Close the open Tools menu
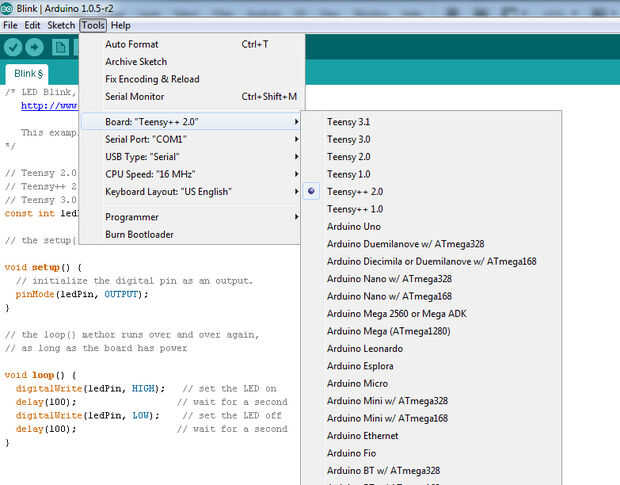 point(93,25)
